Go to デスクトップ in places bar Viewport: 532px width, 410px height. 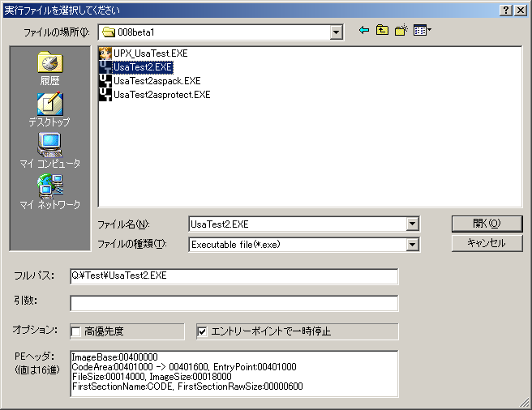click(x=49, y=109)
